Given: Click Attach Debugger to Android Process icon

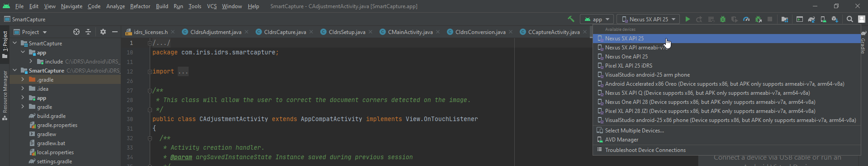Looking at the screenshot, I should [758, 19].
